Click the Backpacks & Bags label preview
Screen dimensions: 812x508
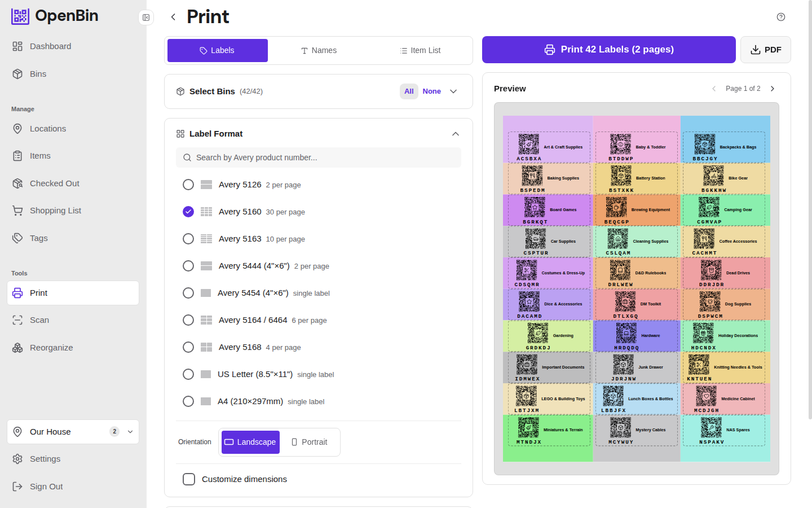coord(724,147)
